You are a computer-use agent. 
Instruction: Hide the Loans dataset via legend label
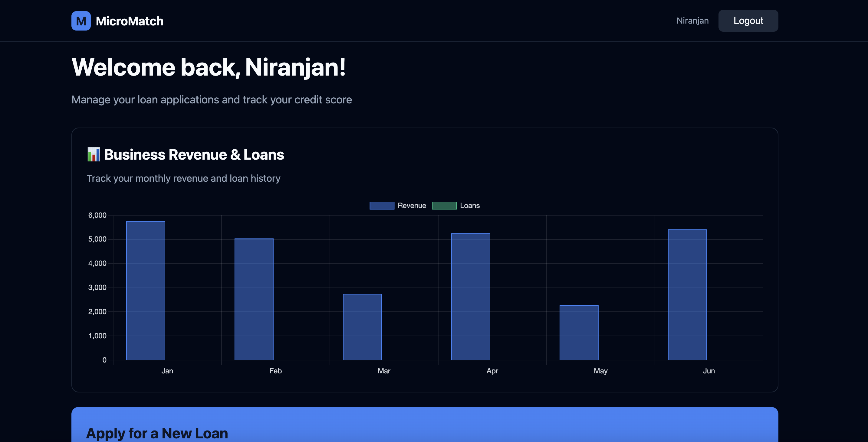[469, 206]
